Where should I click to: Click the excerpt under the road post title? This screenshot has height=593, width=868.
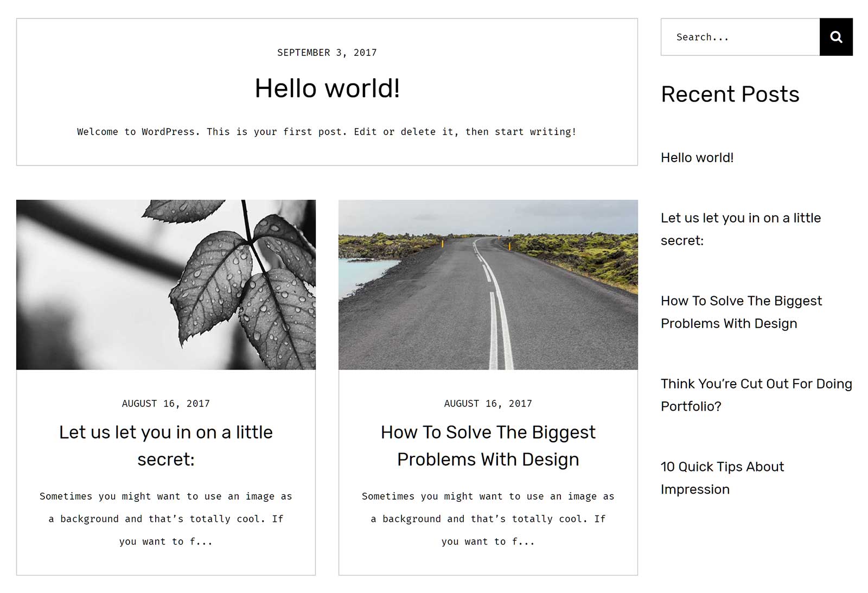(488, 519)
